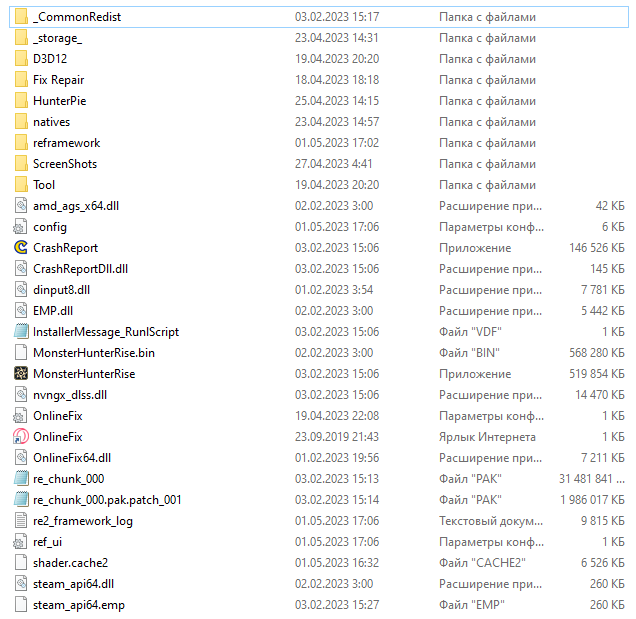636x619 pixels.
Task: Click the size value 519 854 КБ
Action: tap(597, 374)
